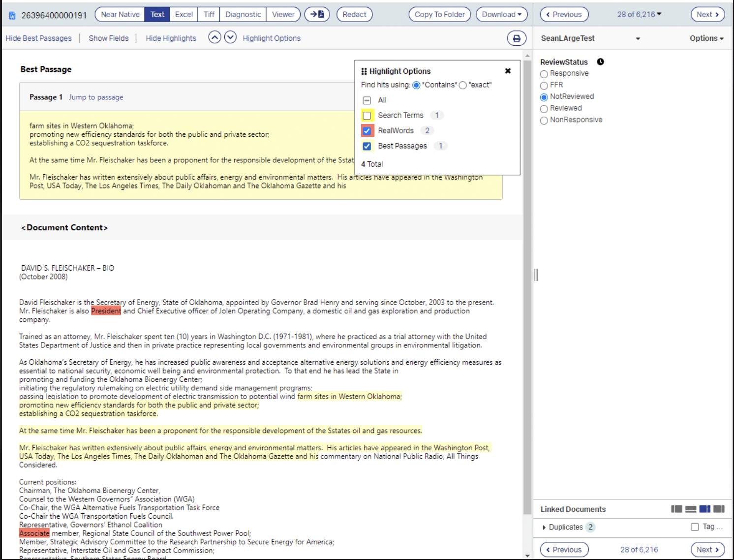Select the *Contains* radio option
This screenshot has width=734, height=560.
(x=416, y=85)
